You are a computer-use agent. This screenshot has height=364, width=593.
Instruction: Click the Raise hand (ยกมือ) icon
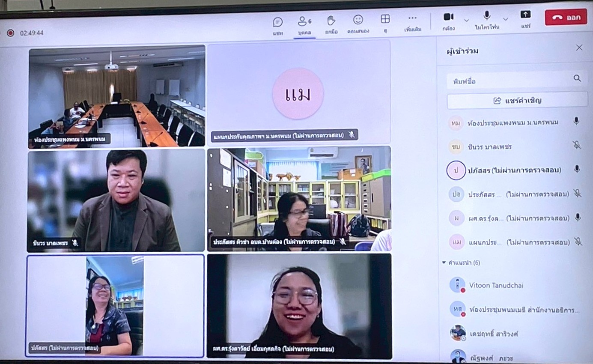331,21
